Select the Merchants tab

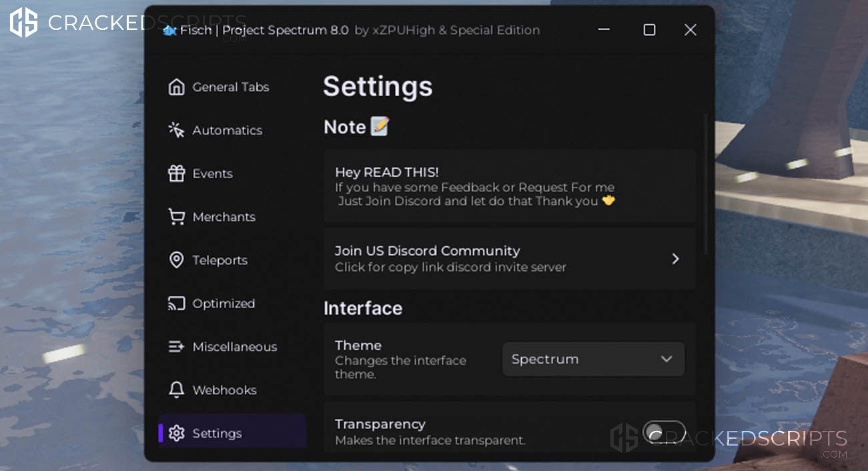click(232, 217)
